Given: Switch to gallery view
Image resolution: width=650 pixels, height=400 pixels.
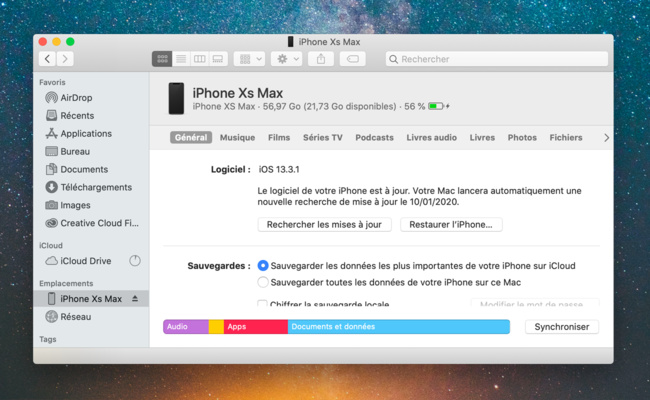Looking at the screenshot, I should pyautogui.click(x=218, y=59).
